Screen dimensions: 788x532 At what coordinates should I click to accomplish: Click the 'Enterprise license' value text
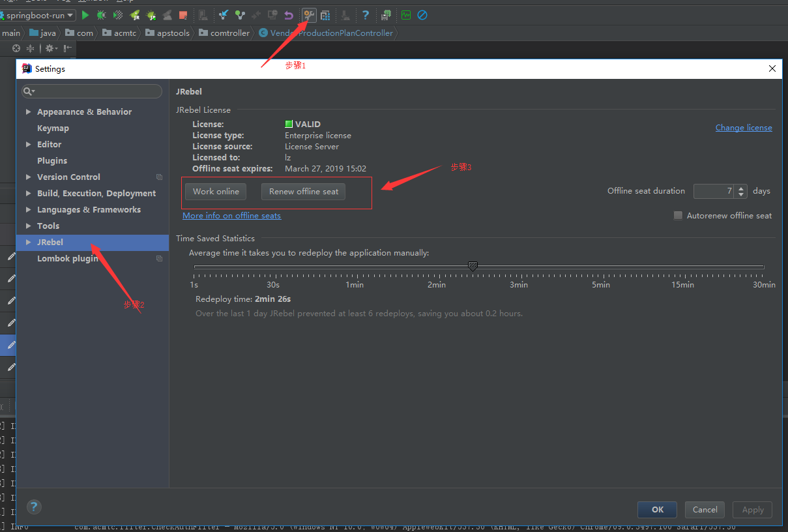318,135
